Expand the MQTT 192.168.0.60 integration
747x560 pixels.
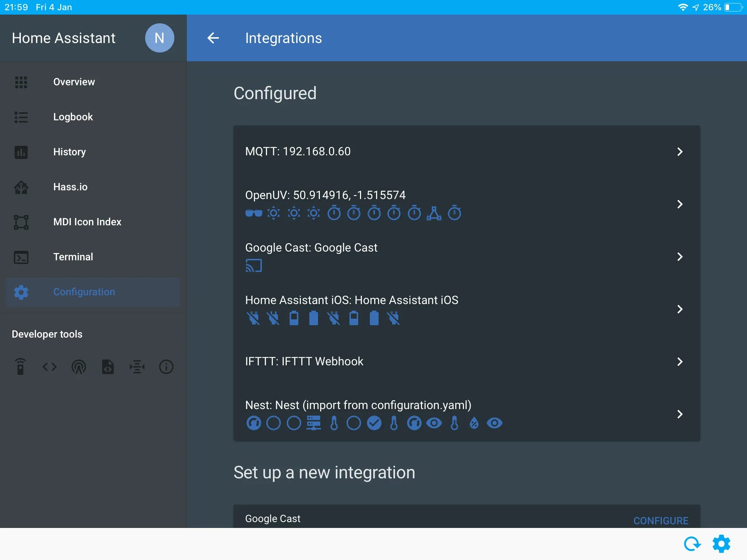click(x=680, y=152)
